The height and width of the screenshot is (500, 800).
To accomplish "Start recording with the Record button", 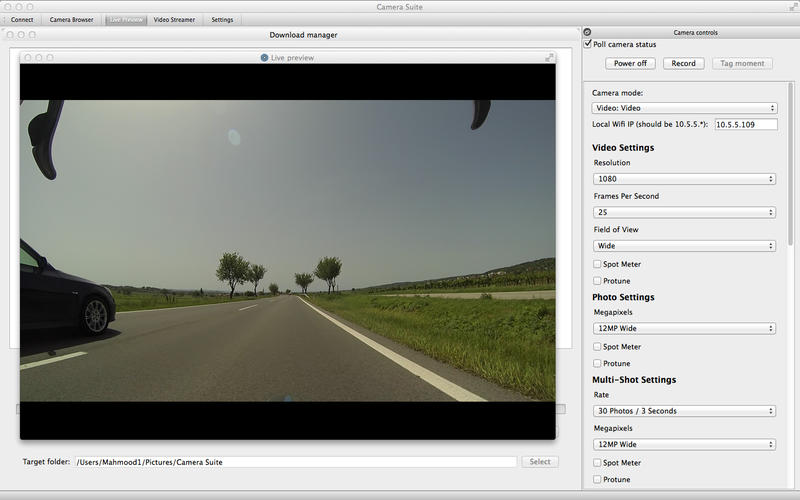I will point(683,63).
